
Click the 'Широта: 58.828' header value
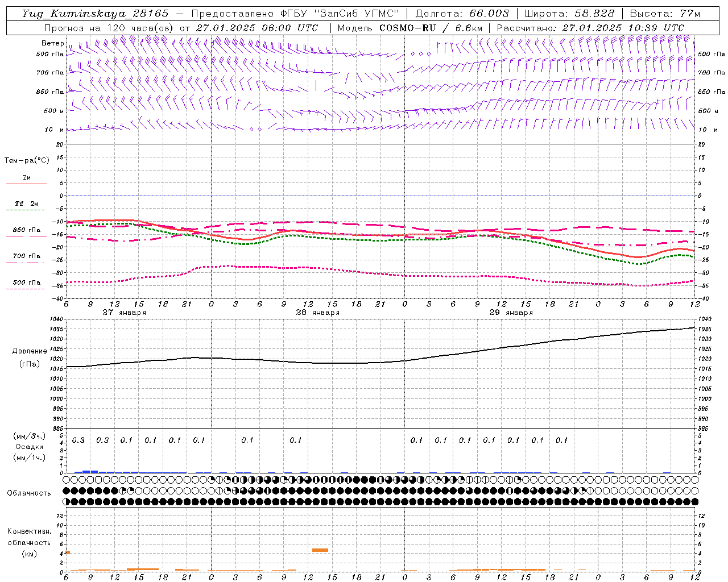(x=569, y=14)
